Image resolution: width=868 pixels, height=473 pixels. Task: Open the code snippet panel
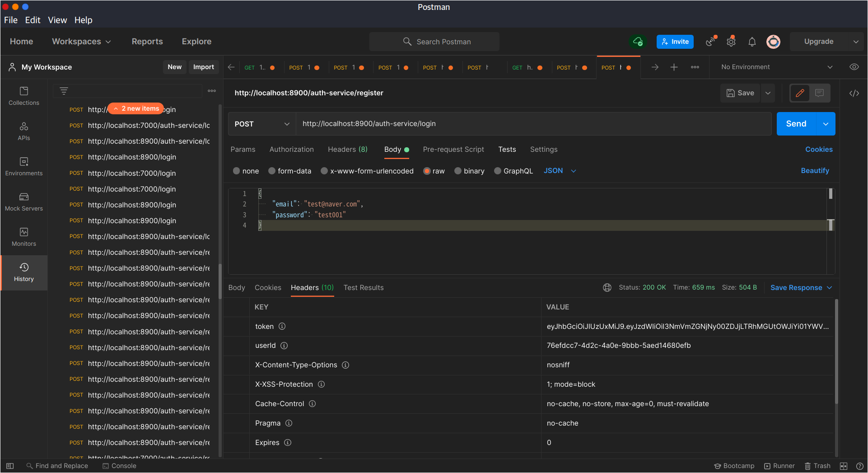coord(854,93)
